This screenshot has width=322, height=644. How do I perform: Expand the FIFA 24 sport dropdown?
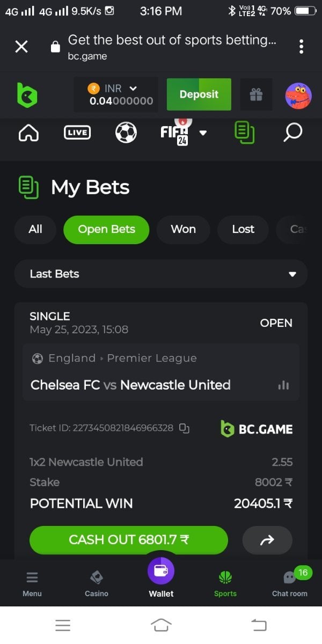pyautogui.click(x=203, y=133)
